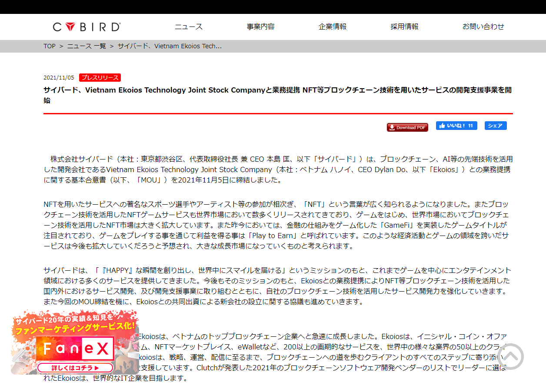Click the プレスリリース category tag
The height and width of the screenshot is (392, 546).
100,78
